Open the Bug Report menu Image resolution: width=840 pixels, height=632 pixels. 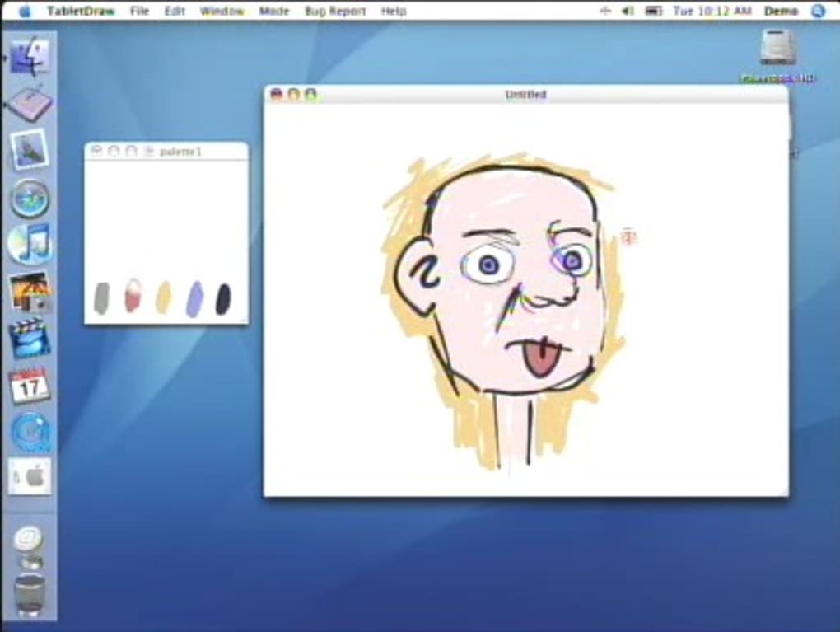[334, 11]
